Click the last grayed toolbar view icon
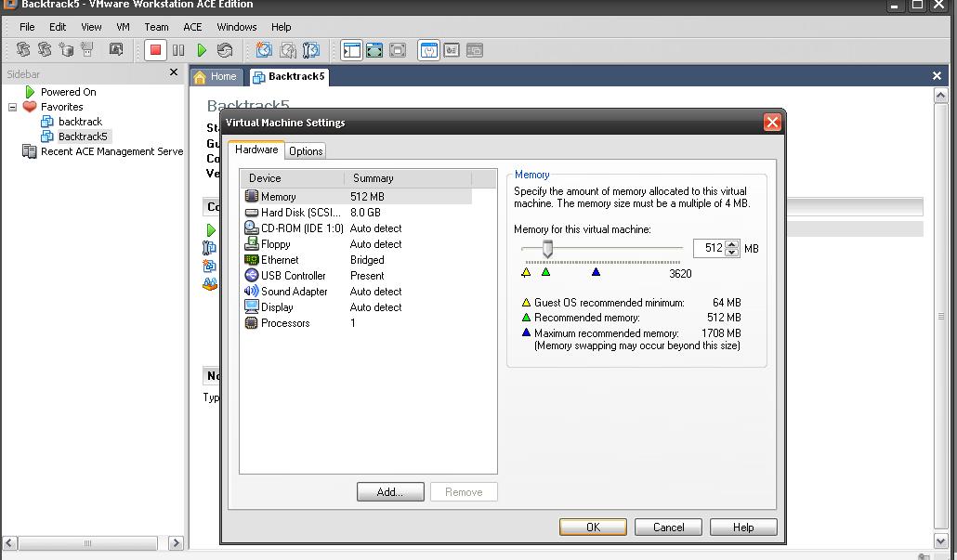Screen dimensions: 957x560 474,50
